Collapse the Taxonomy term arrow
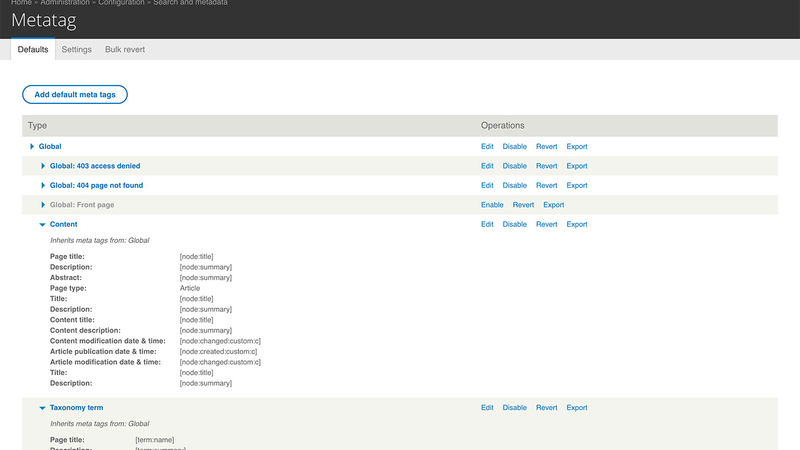This screenshot has height=450, width=800. pyautogui.click(x=42, y=408)
